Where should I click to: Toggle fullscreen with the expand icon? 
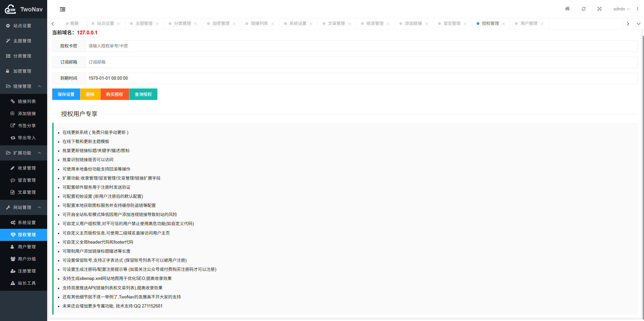click(600, 9)
